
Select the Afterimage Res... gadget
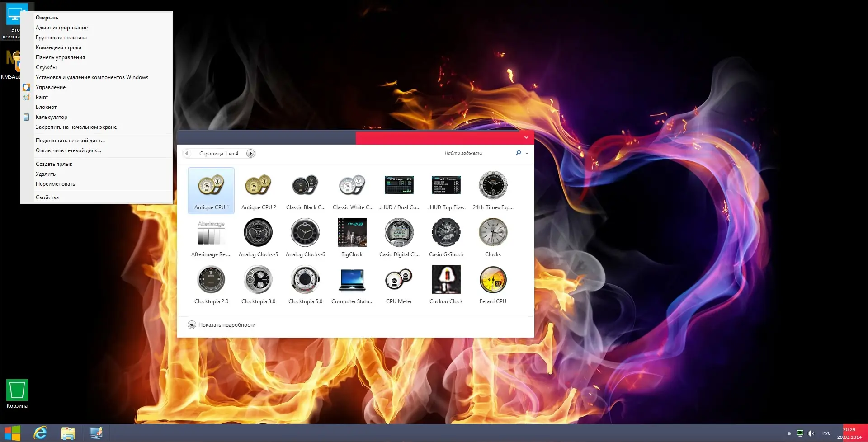click(211, 238)
